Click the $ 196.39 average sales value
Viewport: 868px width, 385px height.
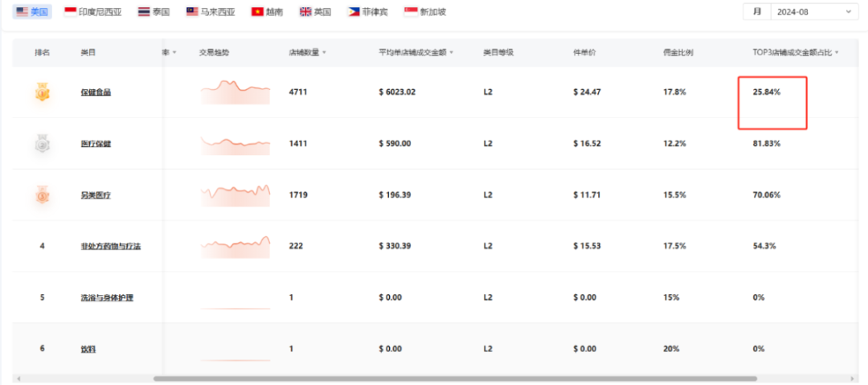click(x=395, y=195)
